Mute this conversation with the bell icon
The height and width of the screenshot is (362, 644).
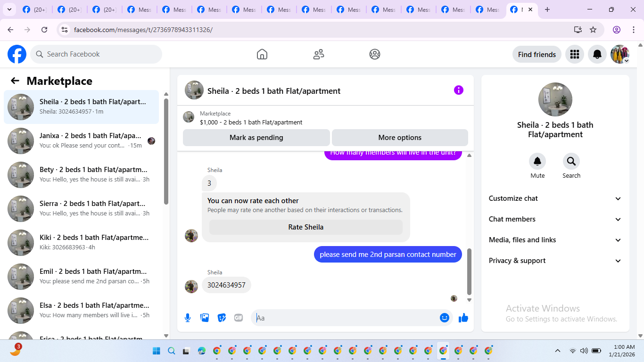coord(537,161)
